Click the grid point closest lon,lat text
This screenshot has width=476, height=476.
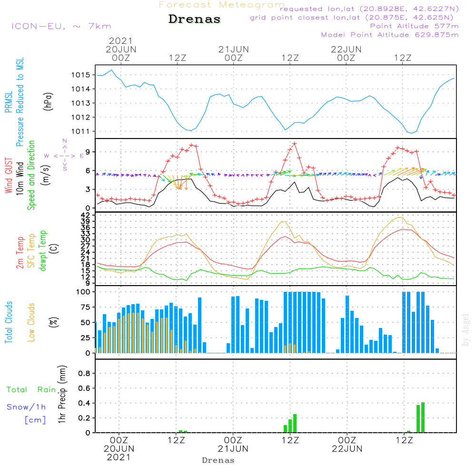pos(352,18)
